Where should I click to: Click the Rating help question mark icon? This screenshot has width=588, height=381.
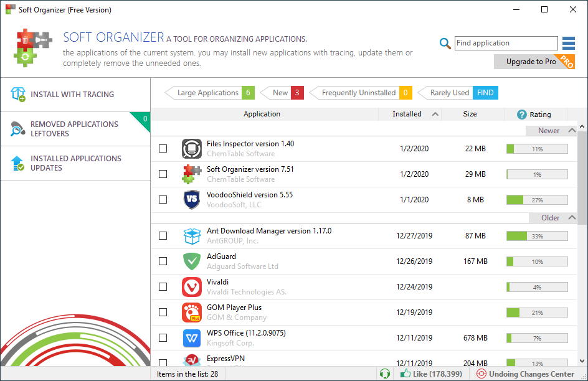521,115
